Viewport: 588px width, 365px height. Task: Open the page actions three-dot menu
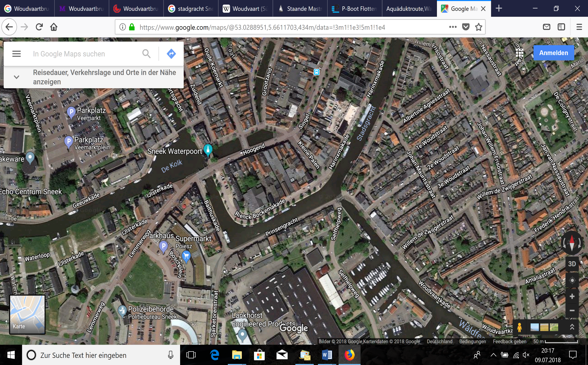(x=453, y=27)
